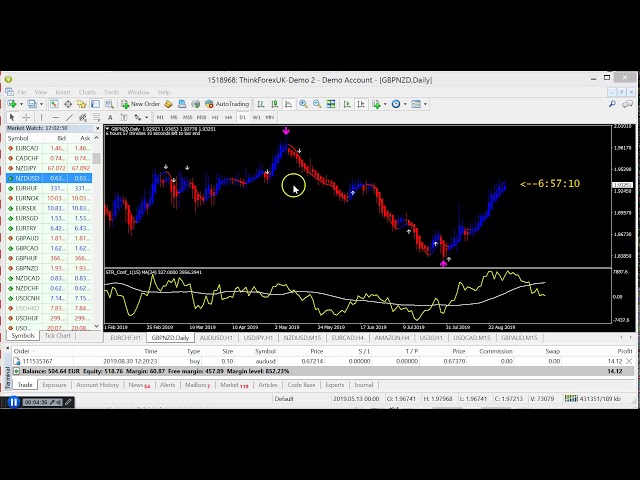Select the crosshair cursor tool
Screen dimensions: 640x480
pyautogui.click(x=25, y=117)
